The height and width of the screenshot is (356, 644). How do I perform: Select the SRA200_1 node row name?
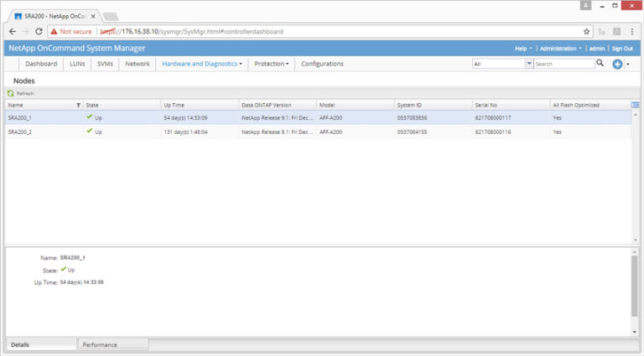pyautogui.click(x=20, y=118)
